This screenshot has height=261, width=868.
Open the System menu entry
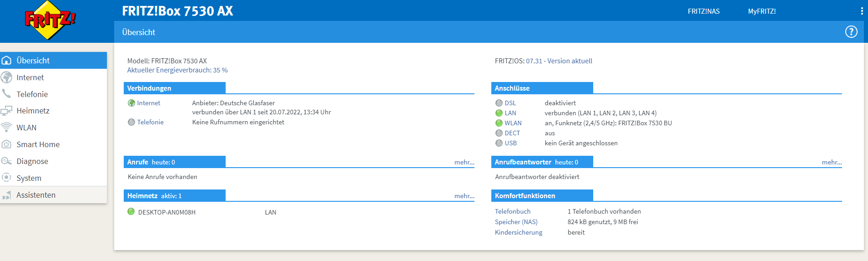click(x=53, y=178)
